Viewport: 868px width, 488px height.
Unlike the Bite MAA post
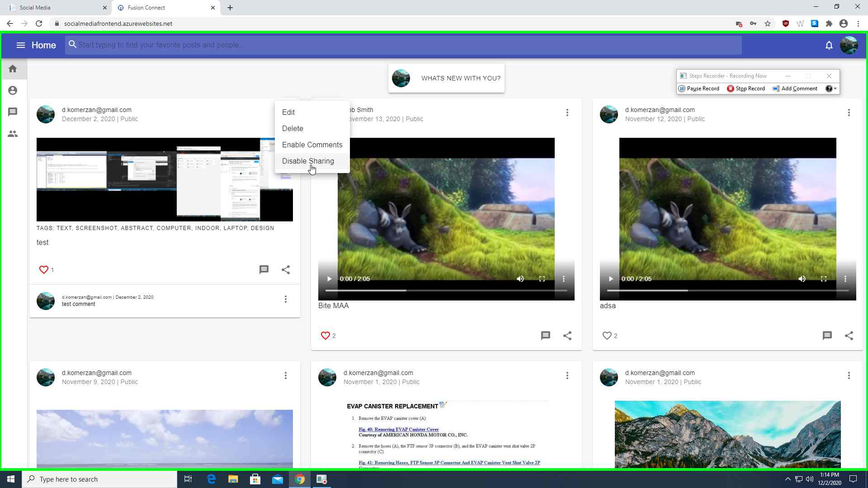325,336
